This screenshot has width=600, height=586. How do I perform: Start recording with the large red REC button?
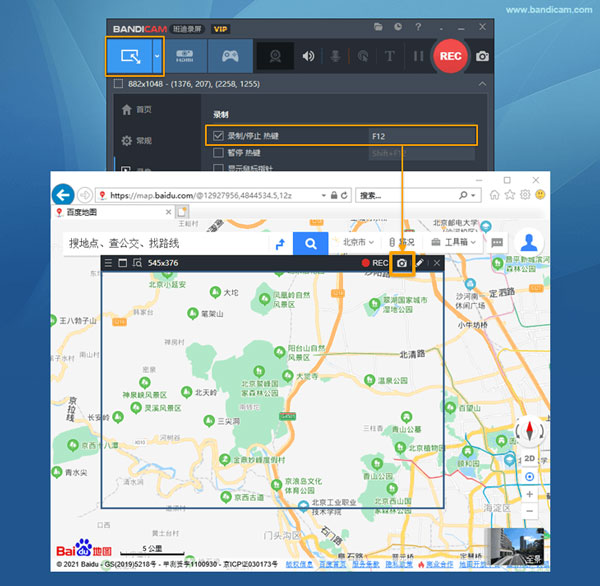[450, 56]
